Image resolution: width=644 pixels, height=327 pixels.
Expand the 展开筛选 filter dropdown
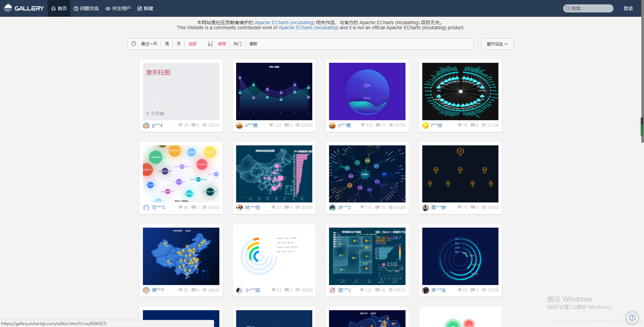[497, 44]
